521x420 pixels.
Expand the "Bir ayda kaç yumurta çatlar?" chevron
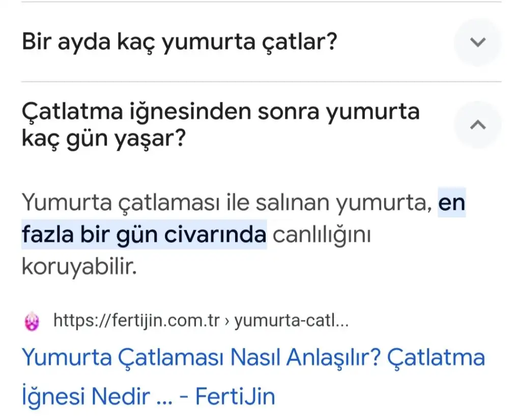(477, 42)
